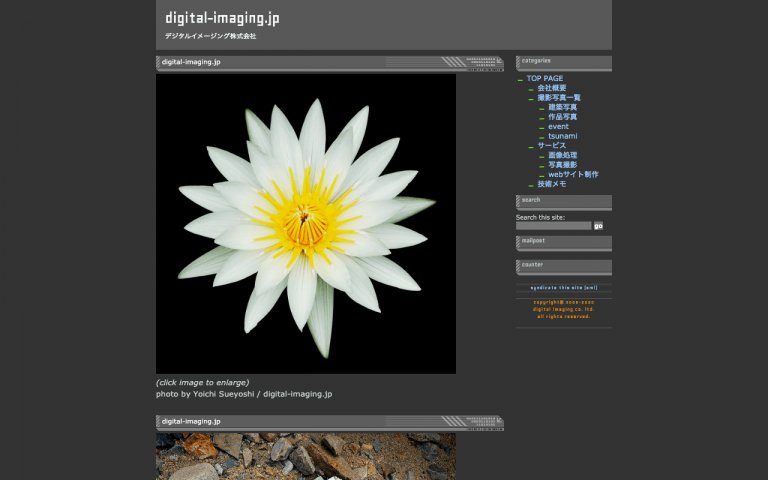Open the first digital-imaging.jp post title
This screenshot has width=768, height=480.
pos(191,62)
